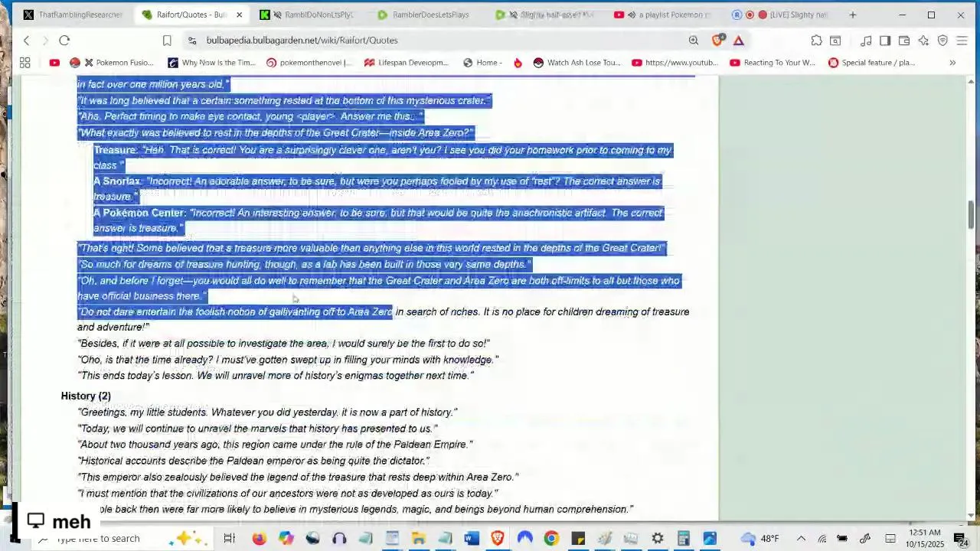The width and height of the screenshot is (980, 551).
Task: Open Special feature / pla... bookmark
Action: [x=872, y=63]
